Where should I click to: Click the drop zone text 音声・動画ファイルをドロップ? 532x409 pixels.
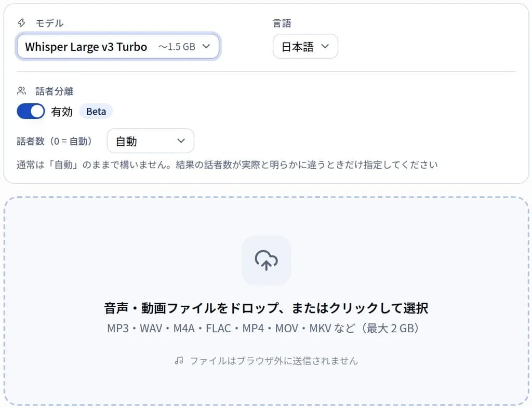(x=191, y=308)
